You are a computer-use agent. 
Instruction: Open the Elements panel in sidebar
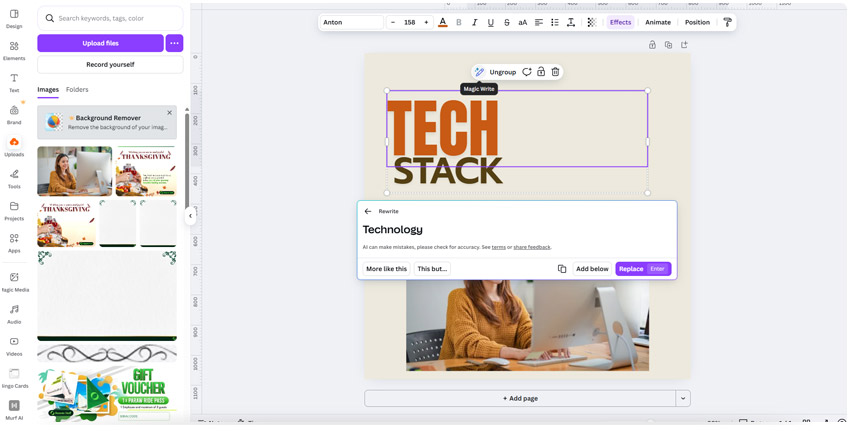[x=14, y=50]
